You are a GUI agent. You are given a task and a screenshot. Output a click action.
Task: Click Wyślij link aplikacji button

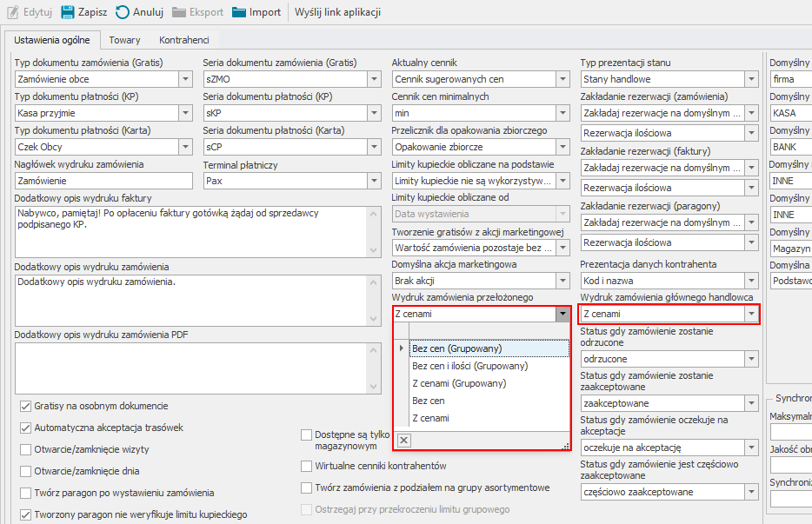337,12
